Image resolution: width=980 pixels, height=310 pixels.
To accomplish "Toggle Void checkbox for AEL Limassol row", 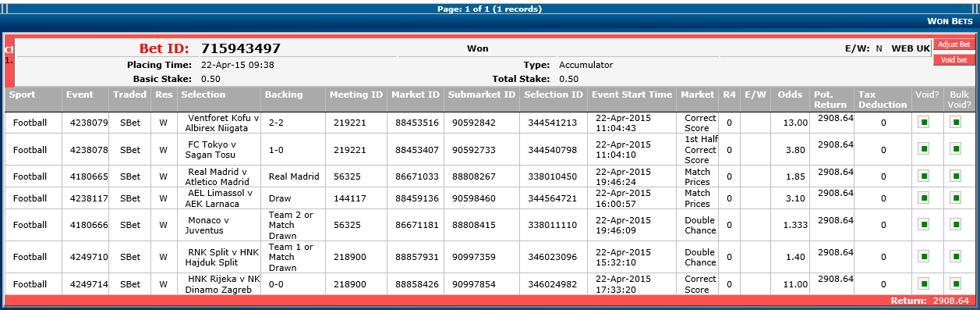I will click(x=924, y=198).
